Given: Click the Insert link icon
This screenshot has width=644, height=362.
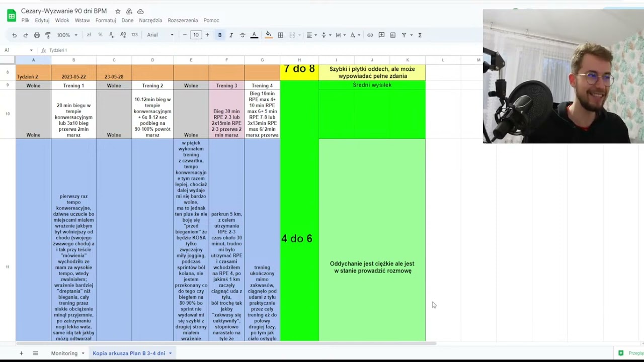Looking at the screenshot, I should pyautogui.click(x=370, y=35).
